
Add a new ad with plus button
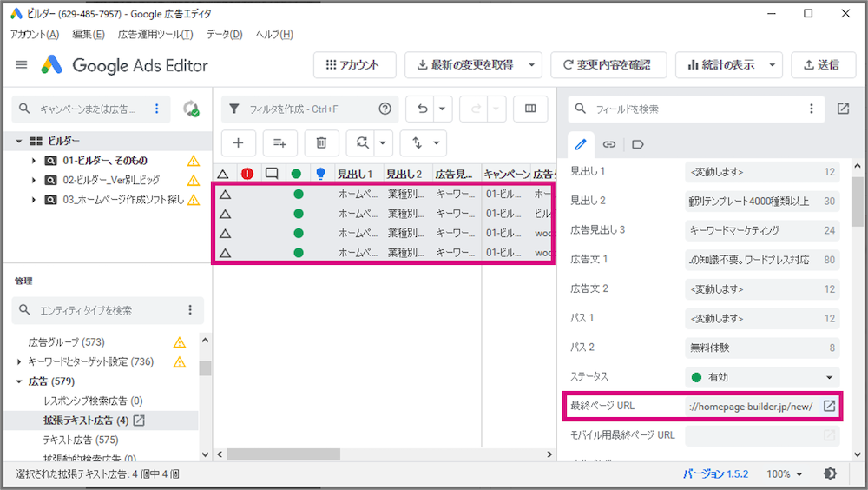[x=239, y=143]
